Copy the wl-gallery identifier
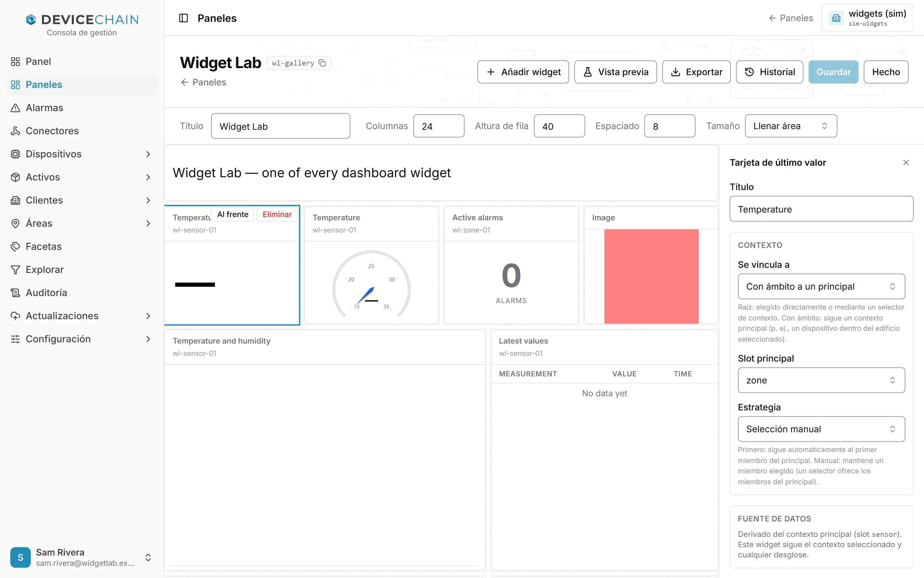Image resolution: width=924 pixels, height=578 pixels. point(322,63)
